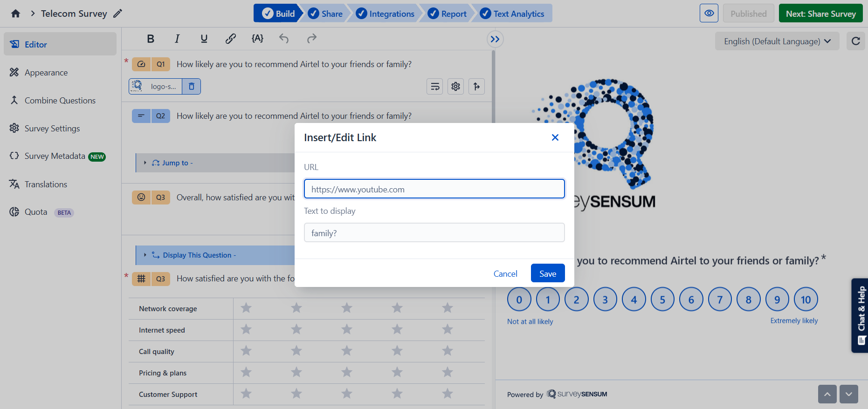Toggle underline formatting

pyautogui.click(x=204, y=39)
